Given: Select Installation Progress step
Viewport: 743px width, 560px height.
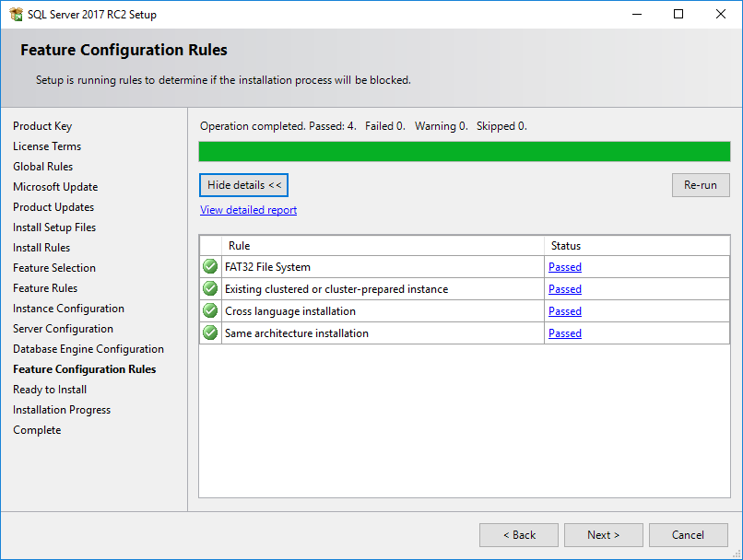Looking at the screenshot, I should 62,410.
